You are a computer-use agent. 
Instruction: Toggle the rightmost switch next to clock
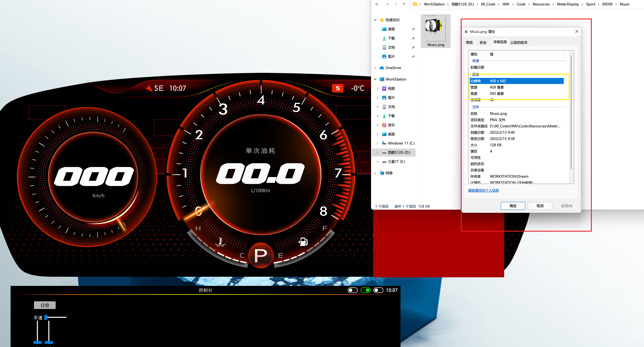tap(378, 290)
